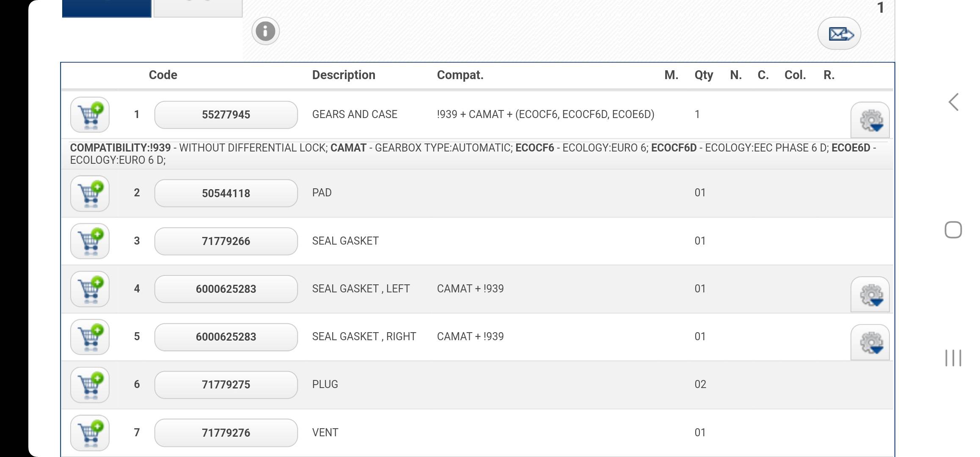Tap the Android recent apps button

(953, 358)
